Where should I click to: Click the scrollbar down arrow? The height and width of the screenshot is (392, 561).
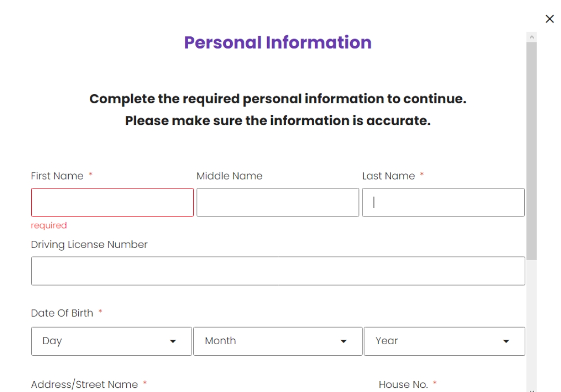click(x=531, y=389)
